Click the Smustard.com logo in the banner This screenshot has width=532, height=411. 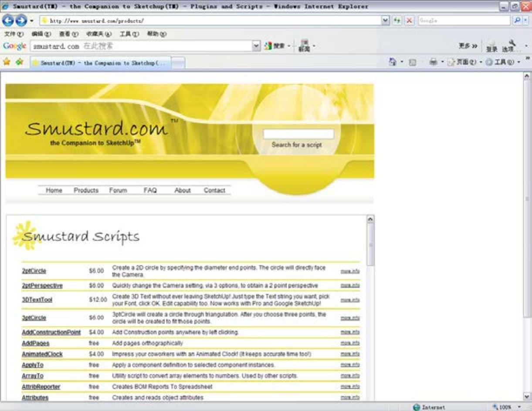click(96, 129)
